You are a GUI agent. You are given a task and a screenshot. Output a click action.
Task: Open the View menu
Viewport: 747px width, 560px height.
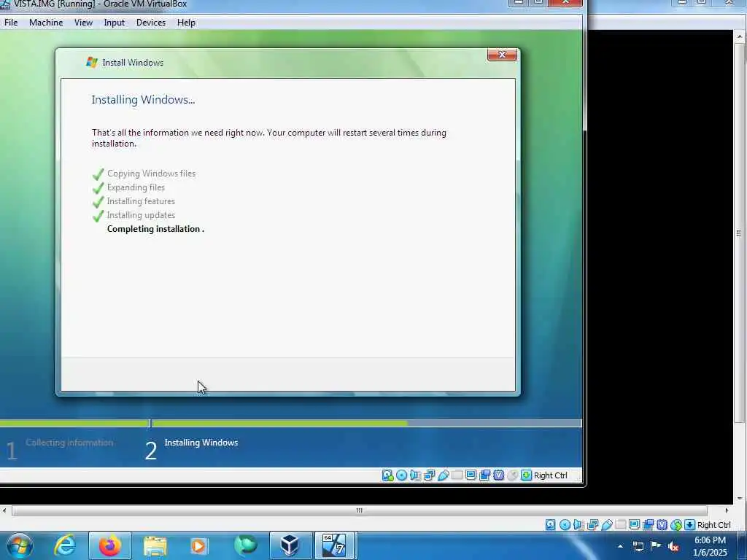83,23
